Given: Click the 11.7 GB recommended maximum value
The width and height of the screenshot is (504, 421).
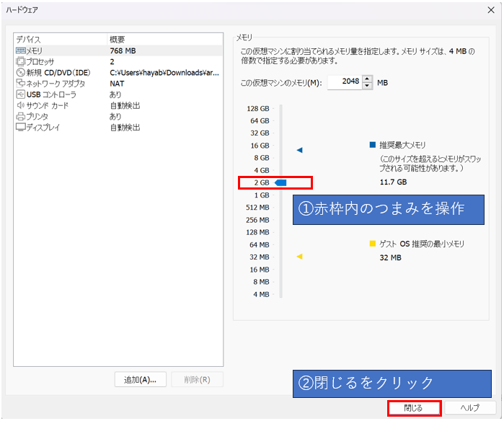Looking at the screenshot, I should coord(393,182).
